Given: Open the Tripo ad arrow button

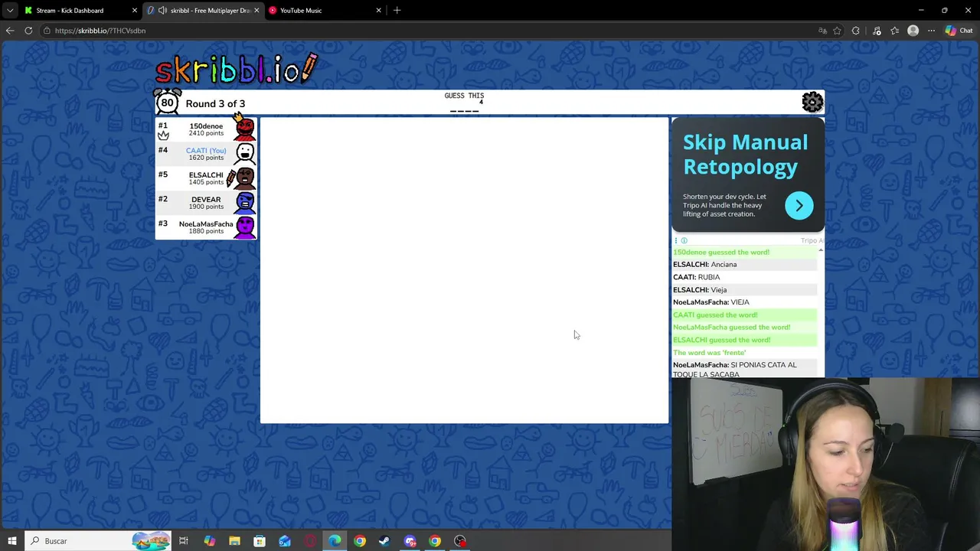Looking at the screenshot, I should coord(799,205).
